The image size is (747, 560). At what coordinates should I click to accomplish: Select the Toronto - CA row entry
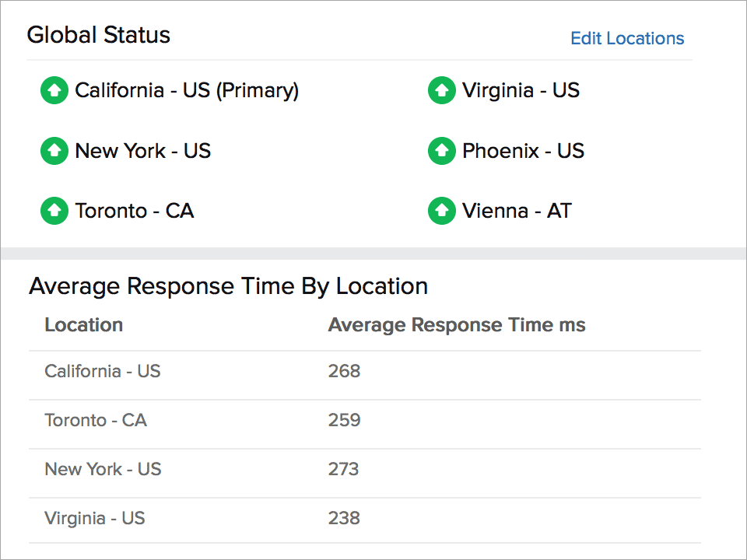pyautogui.click(x=95, y=420)
